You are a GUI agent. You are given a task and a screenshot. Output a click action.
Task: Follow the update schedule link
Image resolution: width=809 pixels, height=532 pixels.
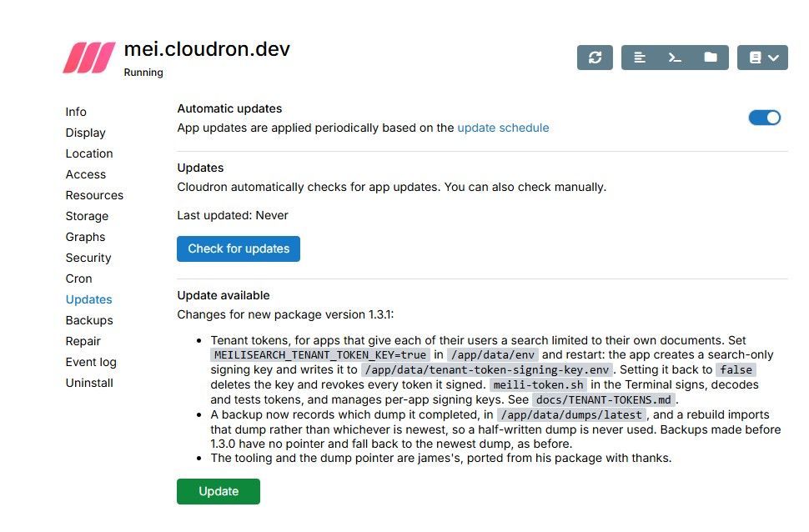point(503,128)
